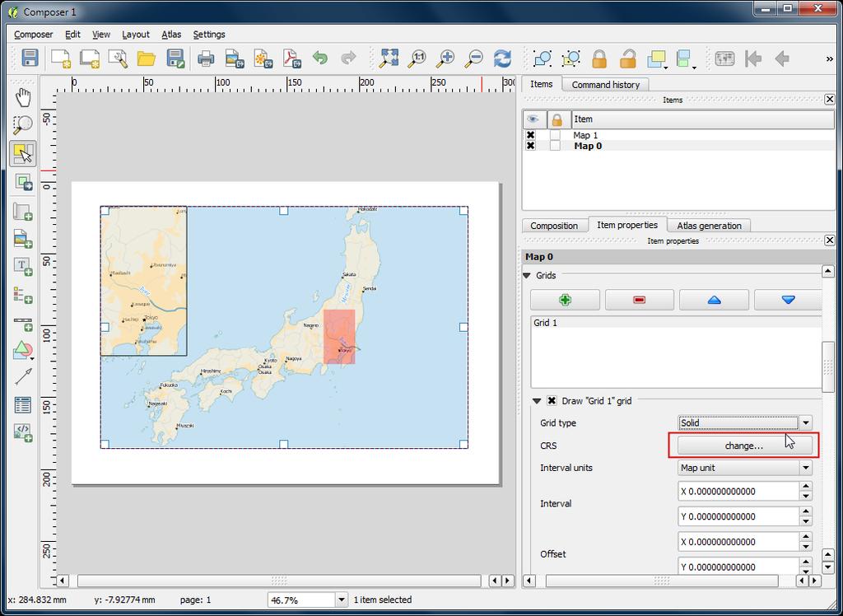The width and height of the screenshot is (843, 616).
Task: Select the Add arrow tool
Action: tap(23, 377)
